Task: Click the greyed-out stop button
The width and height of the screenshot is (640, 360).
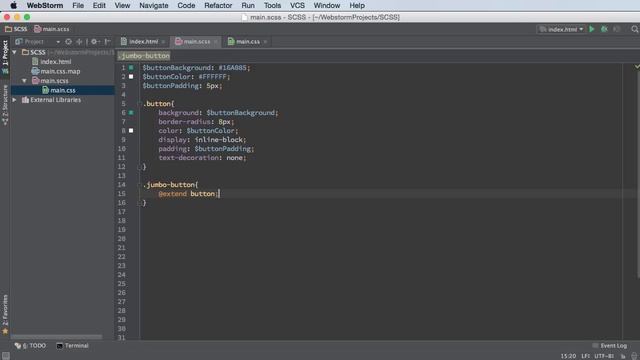Action: click(617, 29)
